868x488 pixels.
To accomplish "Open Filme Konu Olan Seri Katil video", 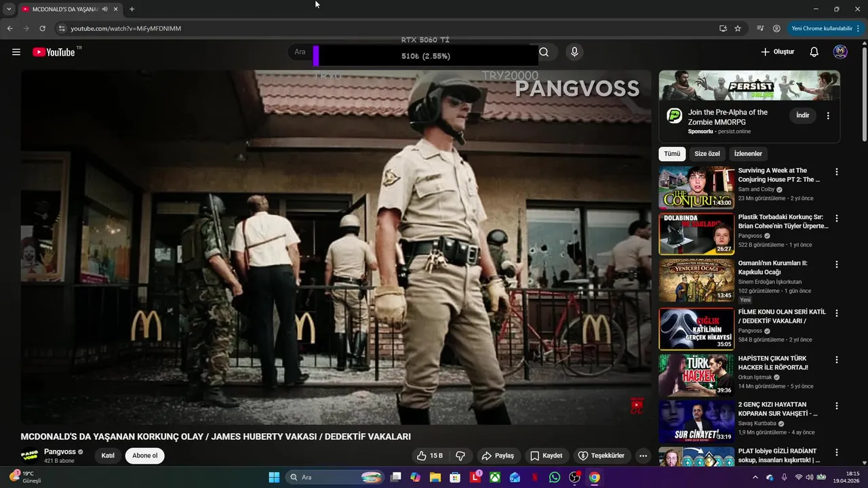I will click(696, 329).
